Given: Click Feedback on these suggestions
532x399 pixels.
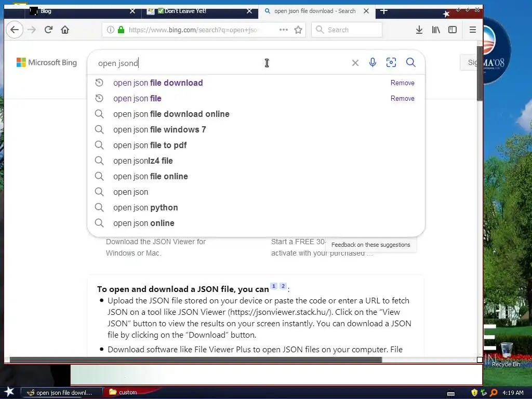Looking at the screenshot, I should pos(370,245).
